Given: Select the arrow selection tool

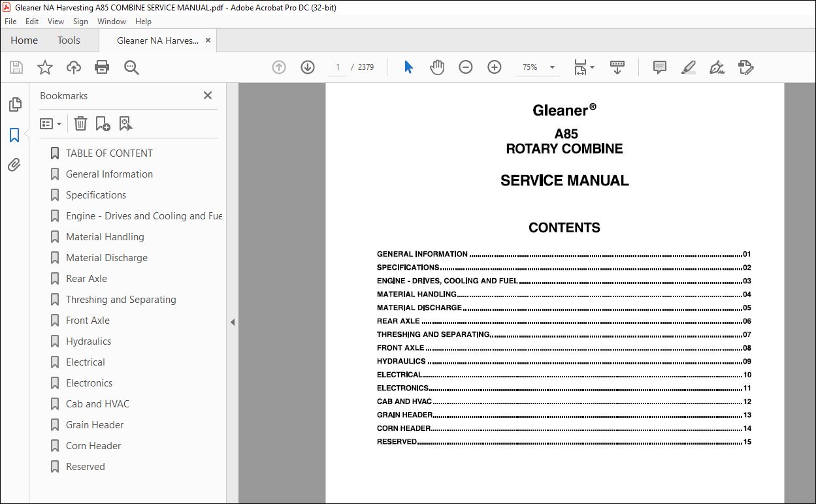Looking at the screenshot, I should click(409, 67).
